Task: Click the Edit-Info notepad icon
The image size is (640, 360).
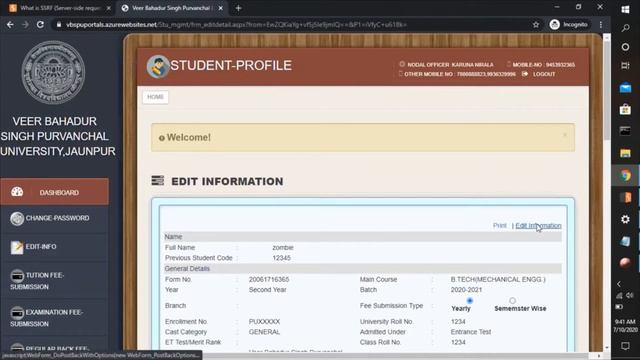Action: pos(17,247)
